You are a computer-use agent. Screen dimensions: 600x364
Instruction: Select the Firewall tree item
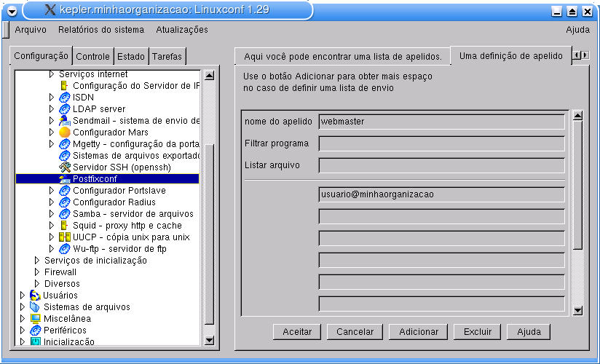[x=60, y=272]
